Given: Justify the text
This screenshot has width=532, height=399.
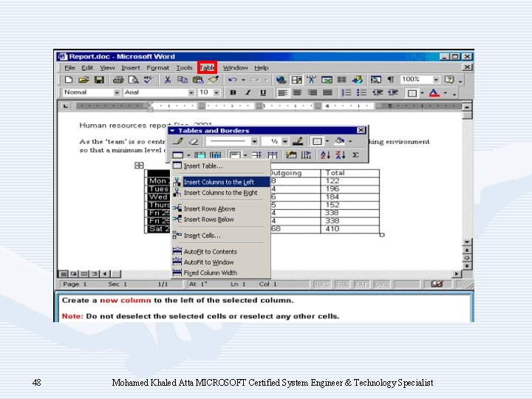Looking at the screenshot, I should tap(327, 92).
